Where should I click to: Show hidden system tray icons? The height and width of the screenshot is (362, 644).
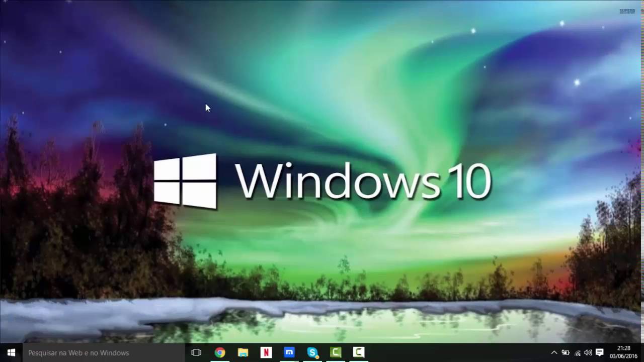pyautogui.click(x=554, y=352)
